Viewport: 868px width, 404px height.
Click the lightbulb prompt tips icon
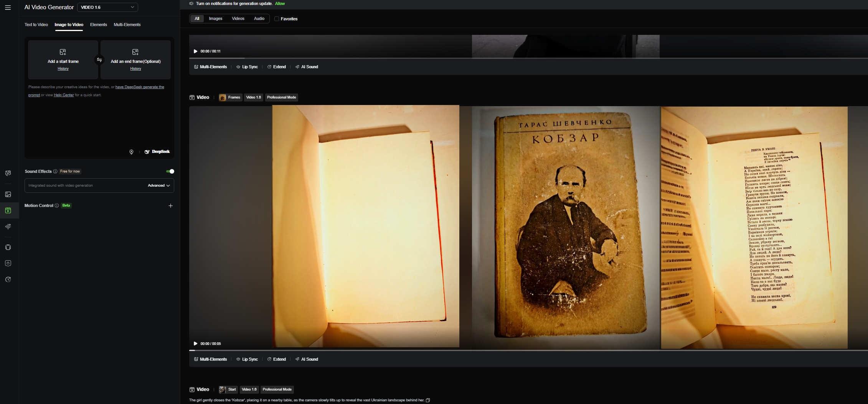[131, 152]
